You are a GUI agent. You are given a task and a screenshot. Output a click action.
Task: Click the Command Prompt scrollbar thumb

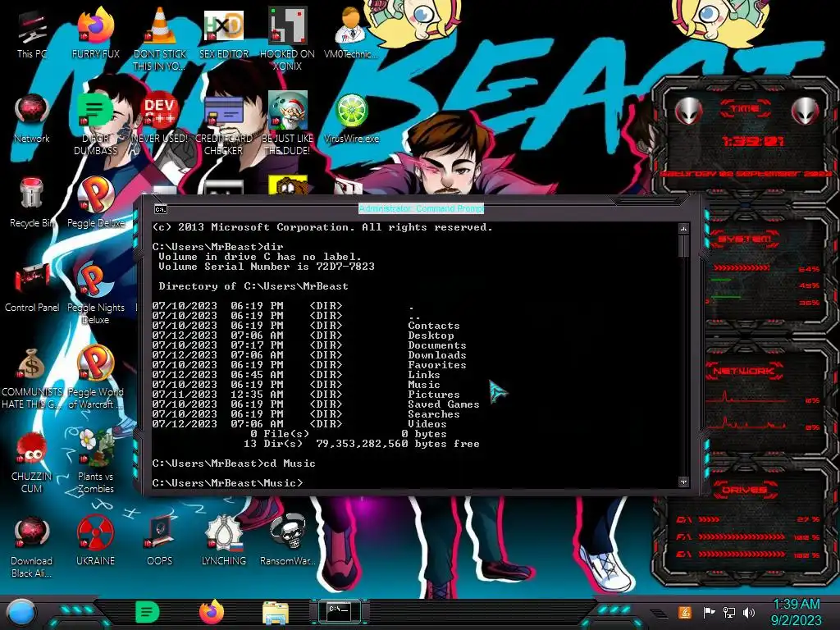pos(683,246)
